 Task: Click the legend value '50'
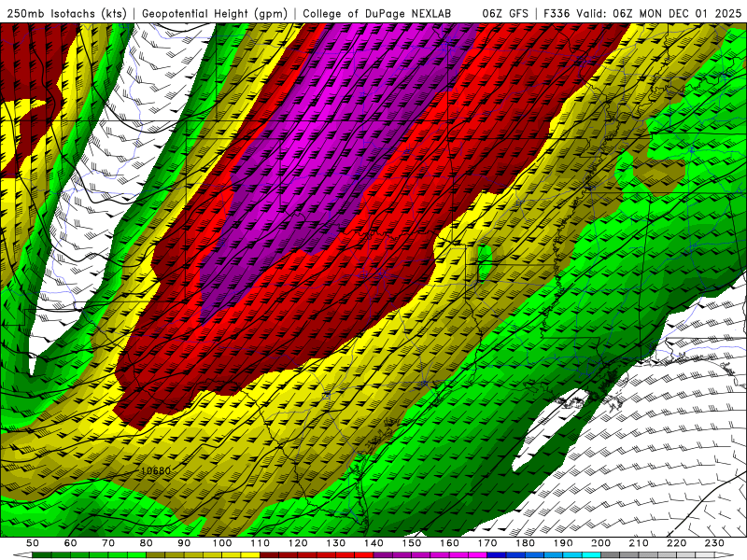pos(33,543)
